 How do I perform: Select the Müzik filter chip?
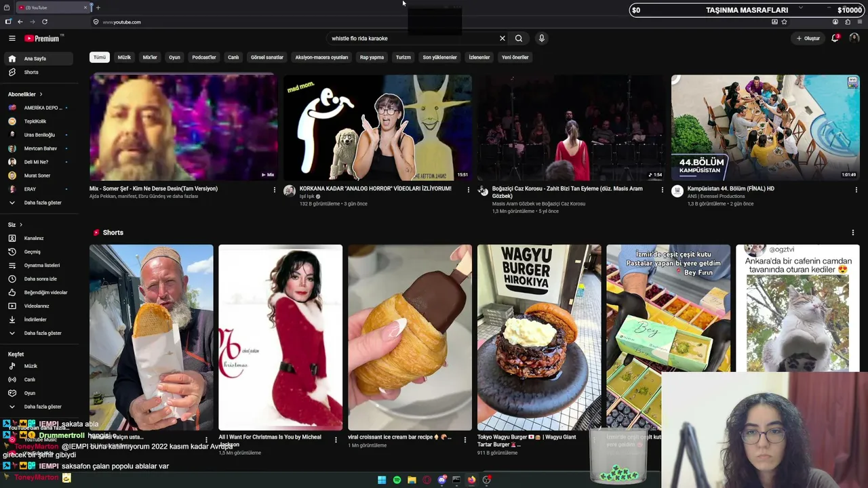pyautogui.click(x=124, y=58)
